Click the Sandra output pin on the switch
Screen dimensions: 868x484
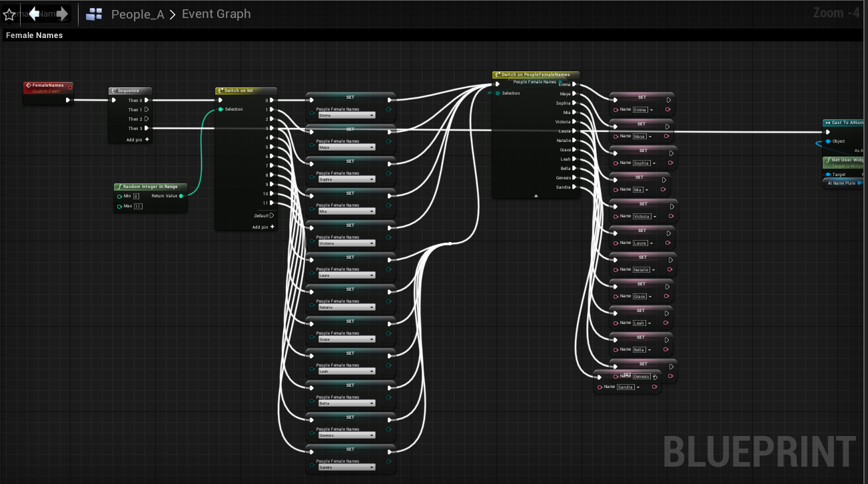(574, 187)
